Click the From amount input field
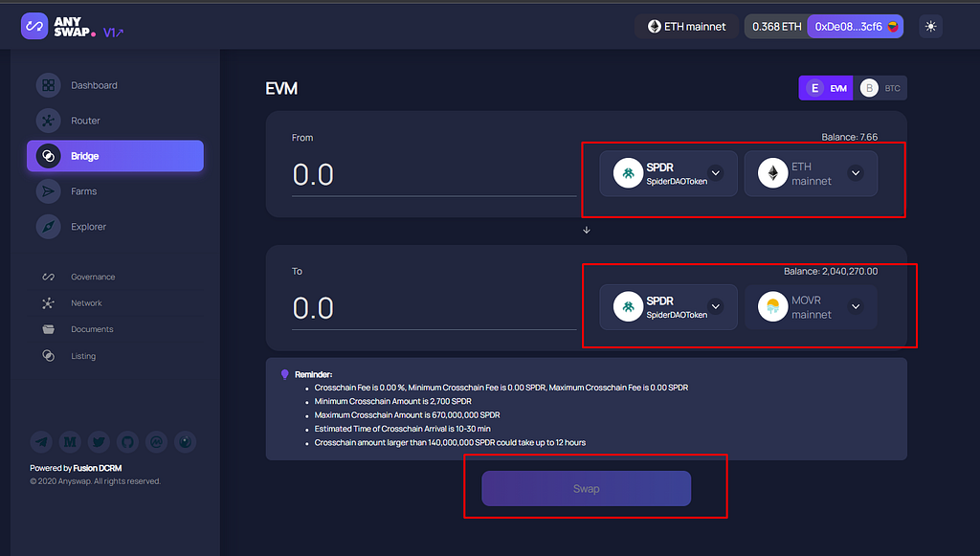 434,175
